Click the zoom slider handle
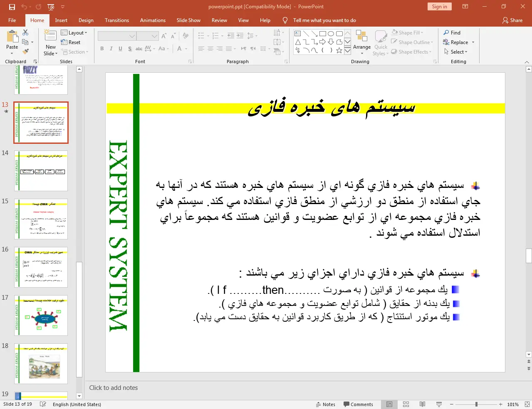Viewport: 532px width, 409px height. [476, 404]
